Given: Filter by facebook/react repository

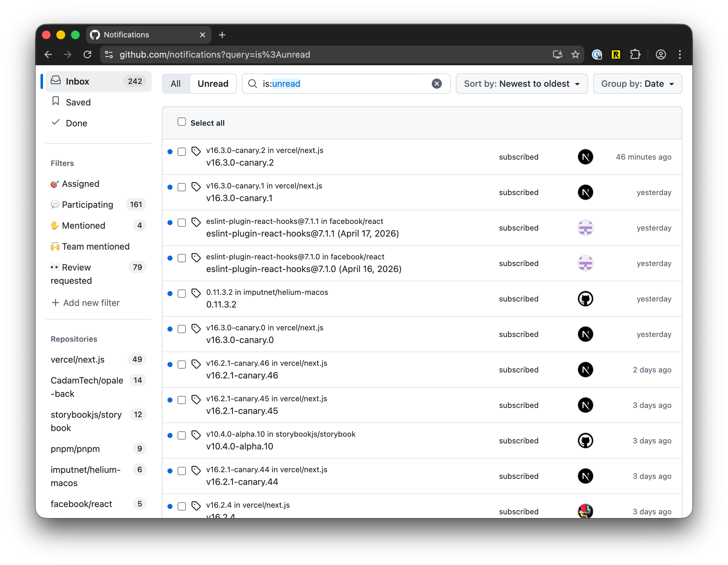Looking at the screenshot, I should (98, 504).
